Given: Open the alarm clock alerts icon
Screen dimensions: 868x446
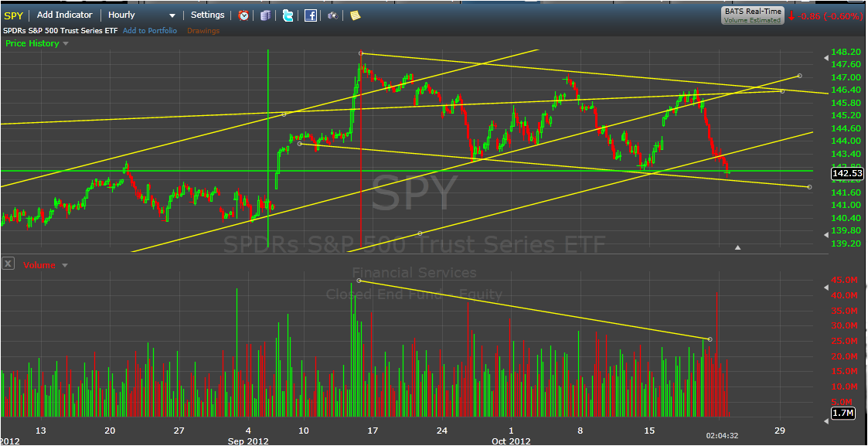Looking at the screenshot, I should tap(243, 15).
